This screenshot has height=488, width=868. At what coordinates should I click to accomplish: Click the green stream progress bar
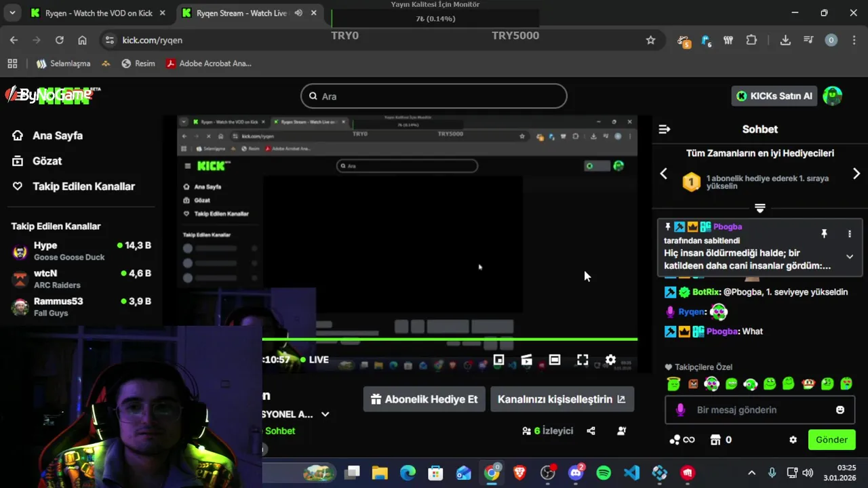[x=450, y=339]
